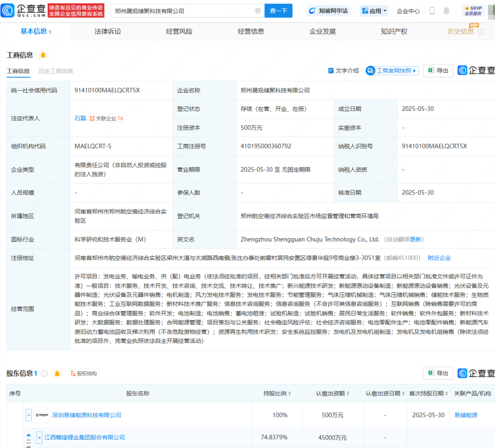The height and width of the screenshot is (448, 495).
Task: Switch to 知识产权 tab
Action: click(x=394, y=31)
